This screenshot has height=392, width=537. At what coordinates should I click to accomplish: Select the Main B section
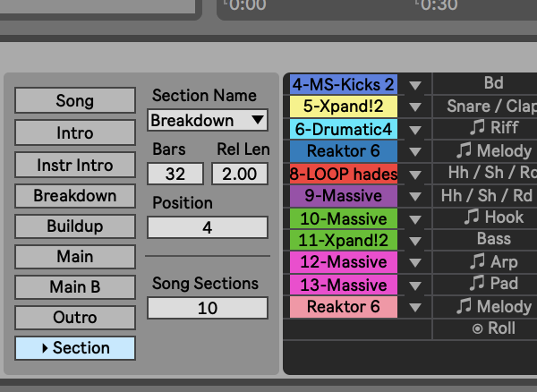(x=74, y=287)
